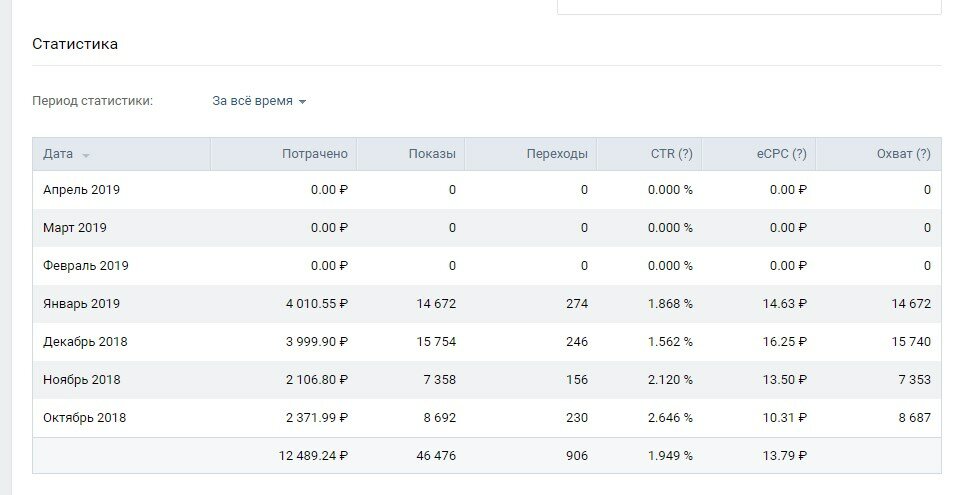This screenshot has height=495, width=958.
Task: Click the total spent 12 489.24 ₽ cell
Action: tap(313, 456)
